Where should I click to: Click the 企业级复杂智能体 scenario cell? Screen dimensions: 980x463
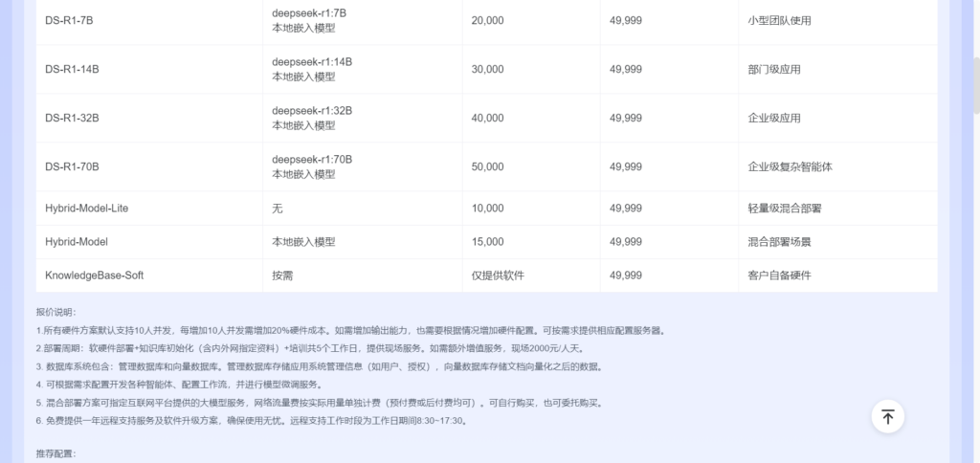pos(837,166)
